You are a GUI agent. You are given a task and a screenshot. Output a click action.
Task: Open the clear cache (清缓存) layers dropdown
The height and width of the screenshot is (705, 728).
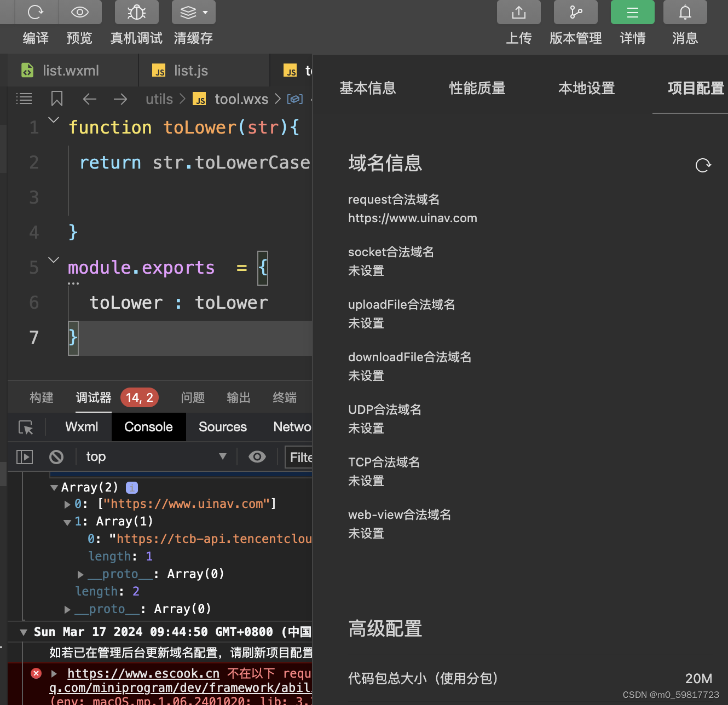[x=194, y=11]
